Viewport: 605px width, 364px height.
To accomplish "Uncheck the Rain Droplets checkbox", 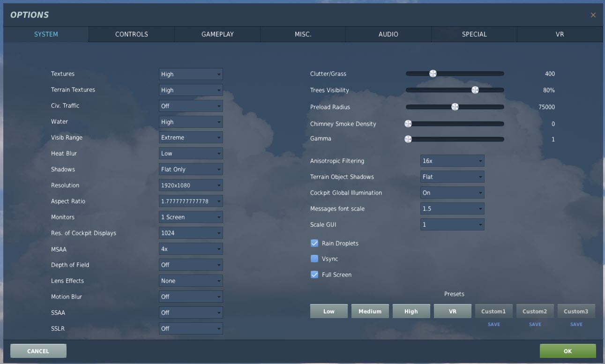I will click(x=314, y=243).
